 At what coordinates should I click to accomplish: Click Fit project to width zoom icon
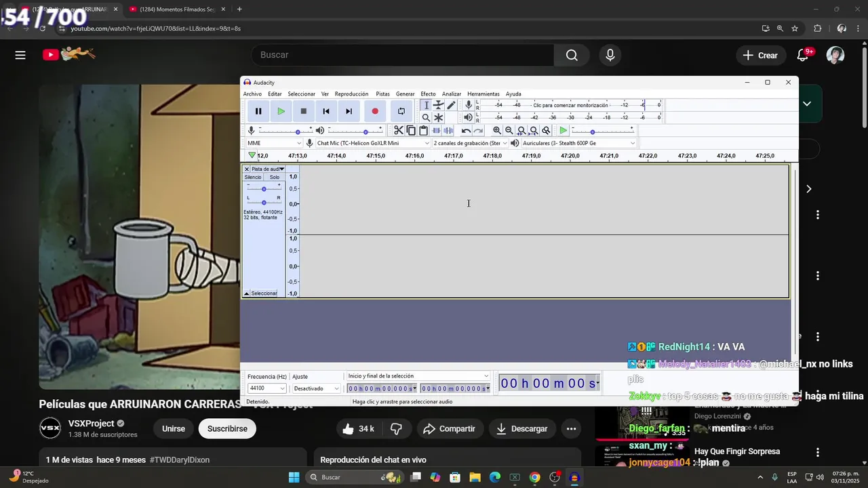point(534,130)
